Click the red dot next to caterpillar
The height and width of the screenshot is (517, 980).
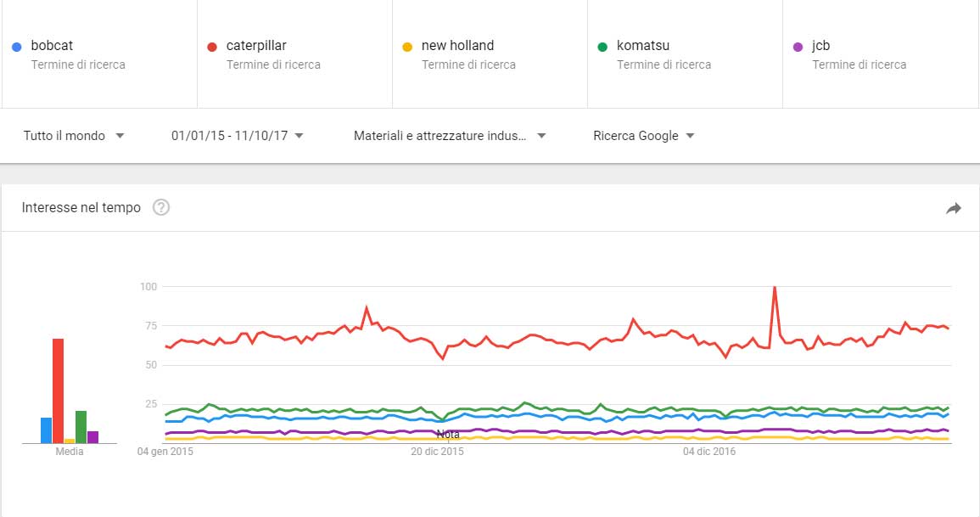tap(212, 47)
